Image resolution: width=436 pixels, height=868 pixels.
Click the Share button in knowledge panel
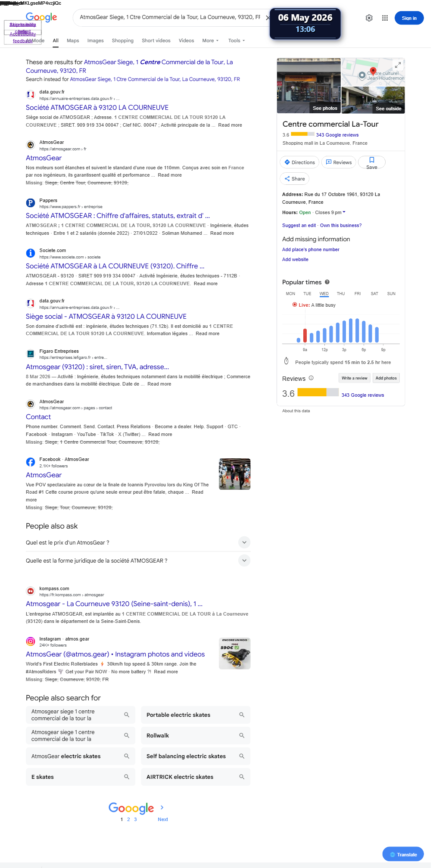tap(294, 179)
